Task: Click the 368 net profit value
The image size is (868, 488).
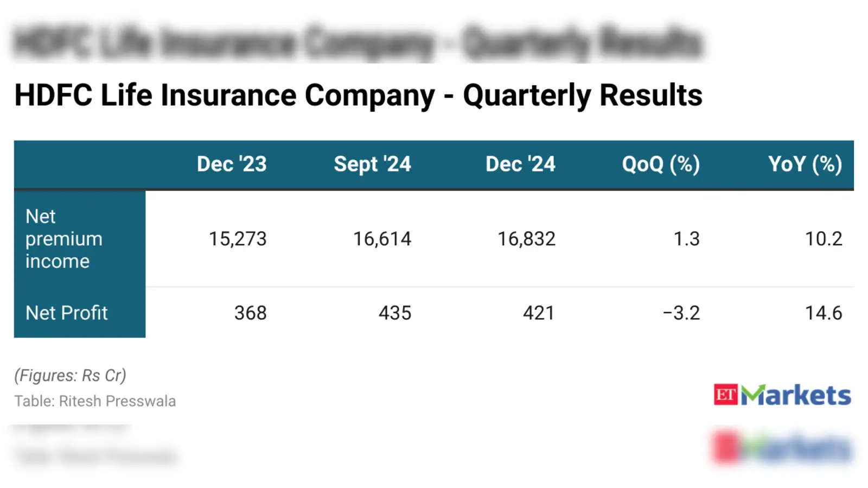Action: point(250,313)
